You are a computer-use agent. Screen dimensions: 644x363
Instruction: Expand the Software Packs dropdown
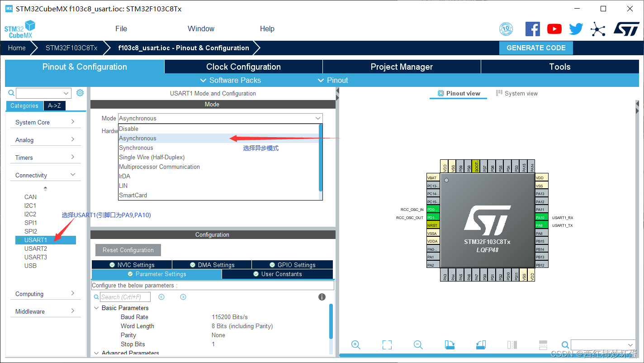[230, 80]
